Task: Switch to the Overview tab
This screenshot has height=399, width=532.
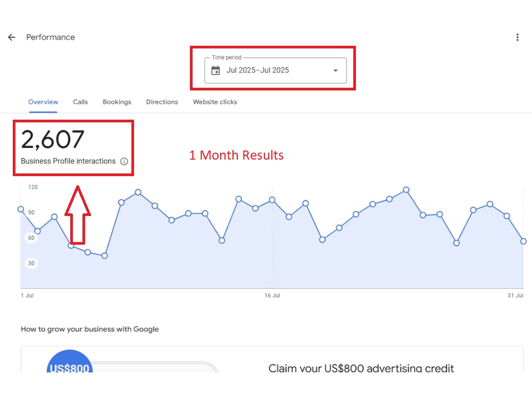Action: point(43,102)
